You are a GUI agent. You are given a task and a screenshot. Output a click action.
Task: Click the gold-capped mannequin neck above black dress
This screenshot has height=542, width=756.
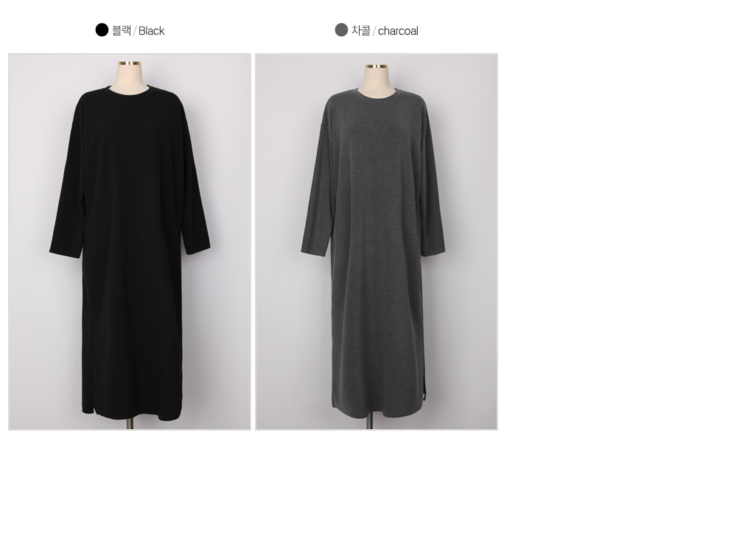[x=130, y=73]
